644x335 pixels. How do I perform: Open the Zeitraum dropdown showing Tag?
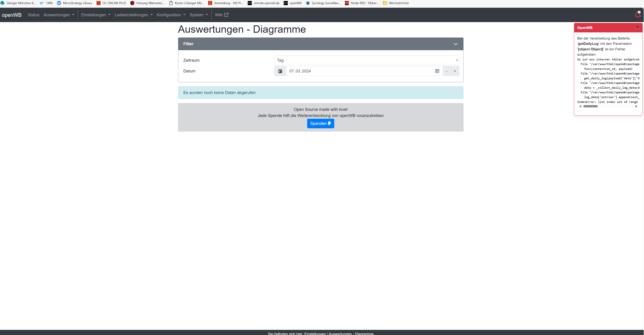366,60
